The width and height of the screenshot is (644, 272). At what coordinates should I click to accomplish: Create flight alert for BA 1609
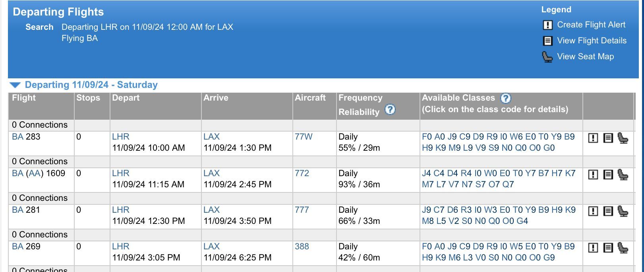click(593, 175)
